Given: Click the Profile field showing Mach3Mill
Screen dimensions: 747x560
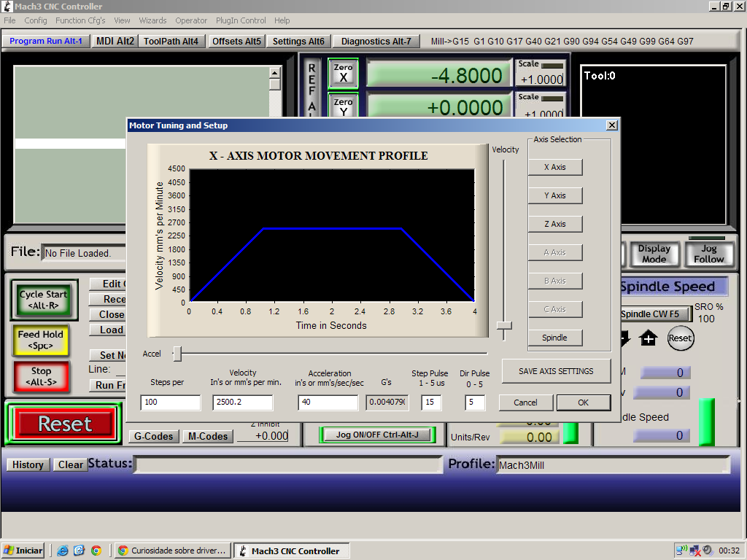Looking at the screenshot, I should tap(613, 465).
